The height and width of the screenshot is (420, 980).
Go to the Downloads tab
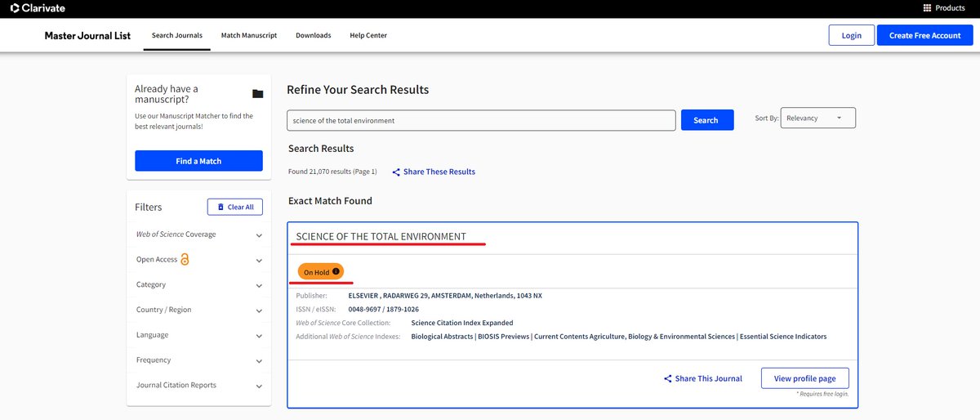(314, 36)
